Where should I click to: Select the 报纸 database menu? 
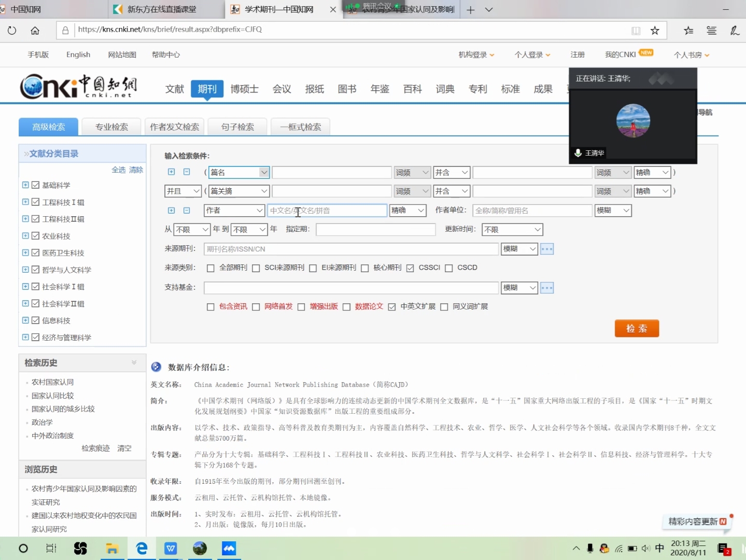coord(315,89)
